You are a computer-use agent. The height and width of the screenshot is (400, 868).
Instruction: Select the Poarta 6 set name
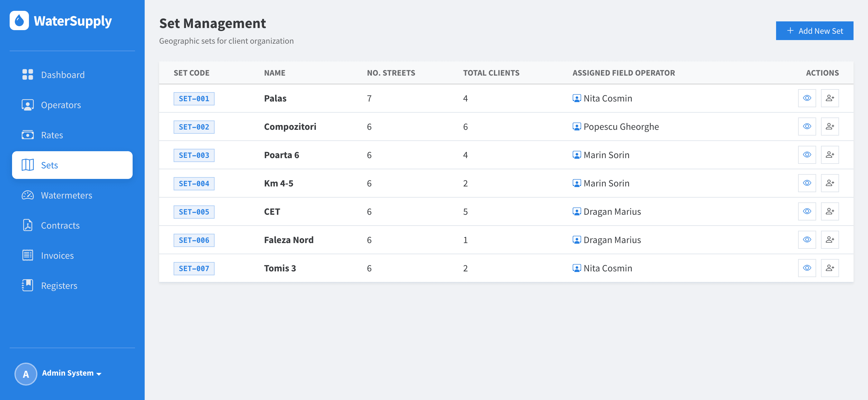(281, 155)
